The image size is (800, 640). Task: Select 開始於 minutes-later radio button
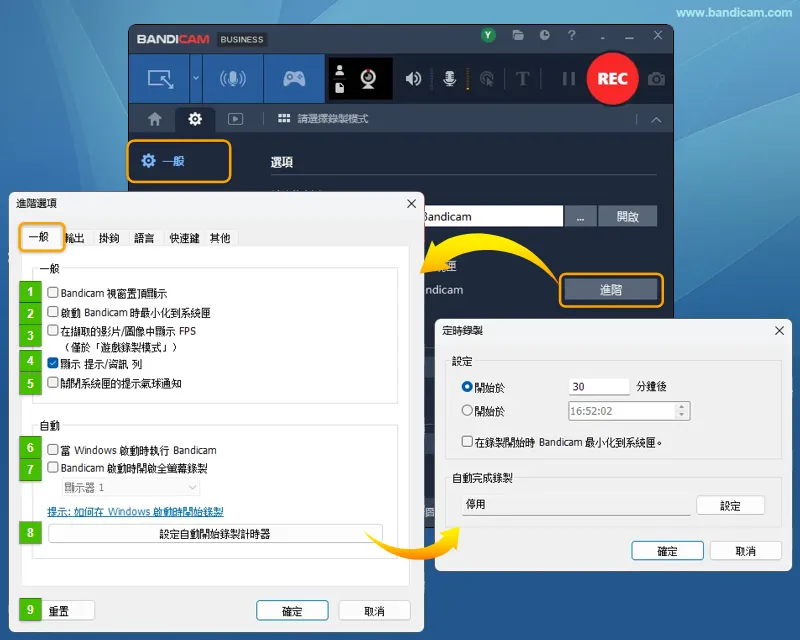pyautogui.click(x=467, y=386)
